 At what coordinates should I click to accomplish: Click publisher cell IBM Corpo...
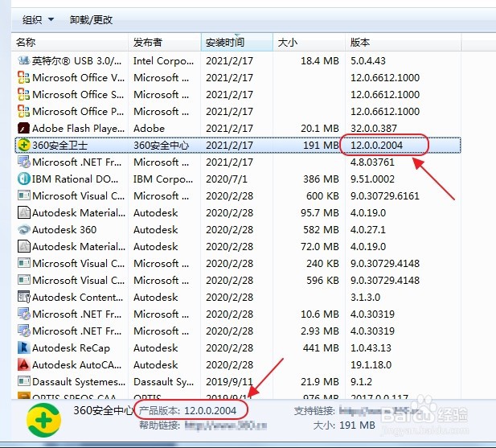click(163, 179)
